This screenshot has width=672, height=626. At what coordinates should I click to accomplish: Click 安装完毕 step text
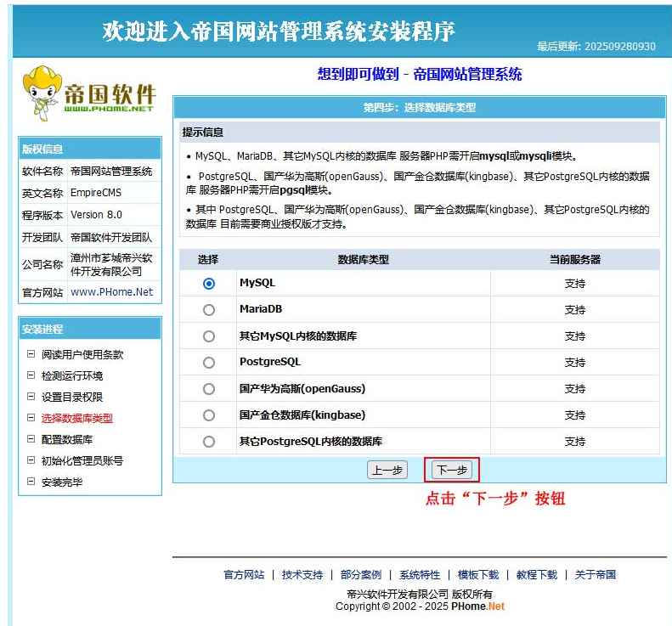[x=62, y=482]
